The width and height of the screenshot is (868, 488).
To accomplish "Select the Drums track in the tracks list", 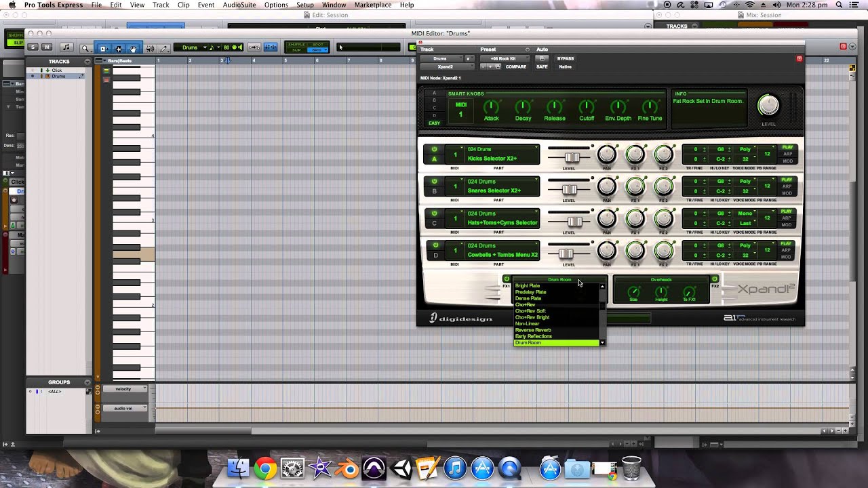I will pyautogui.click(x=59, y=76).
